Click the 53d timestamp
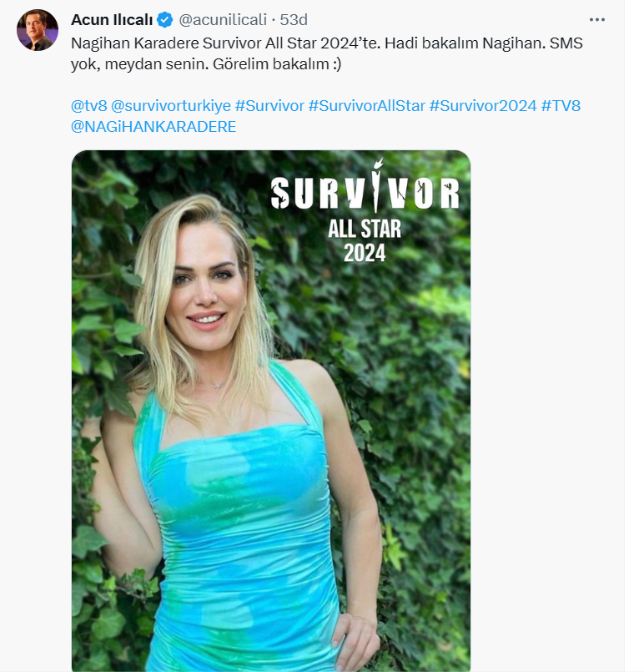 294,20
